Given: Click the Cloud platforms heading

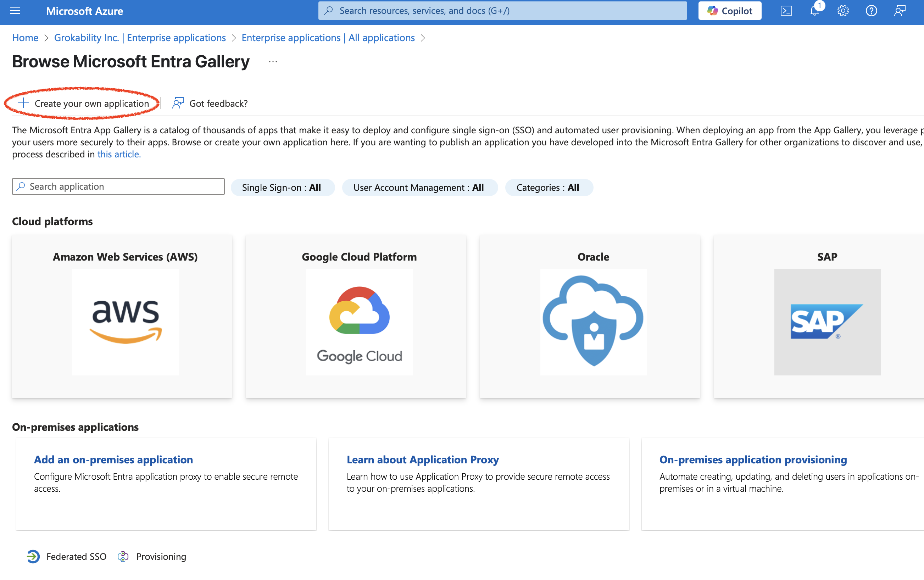Looking at the screenshot, I should [52, 221].
